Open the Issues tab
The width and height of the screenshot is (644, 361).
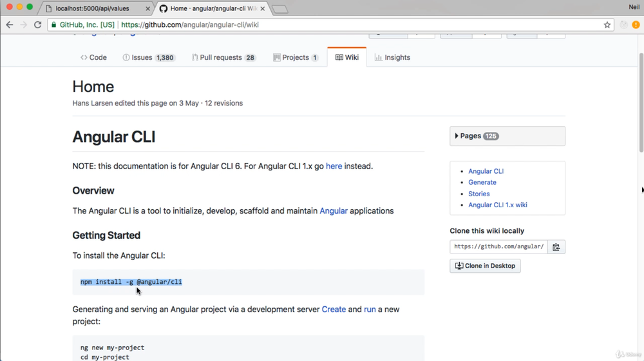[149, 57]
